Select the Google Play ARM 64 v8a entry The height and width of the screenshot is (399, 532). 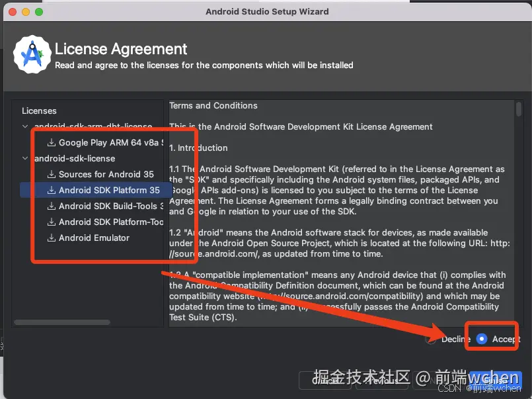[x=111, y=142]
